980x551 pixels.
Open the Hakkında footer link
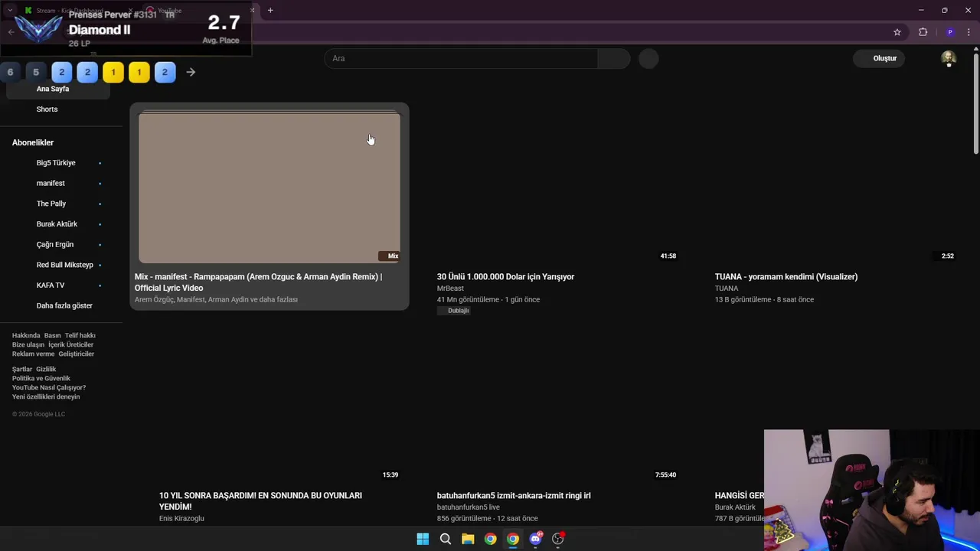pyautogui.click(x=26, y=335)
